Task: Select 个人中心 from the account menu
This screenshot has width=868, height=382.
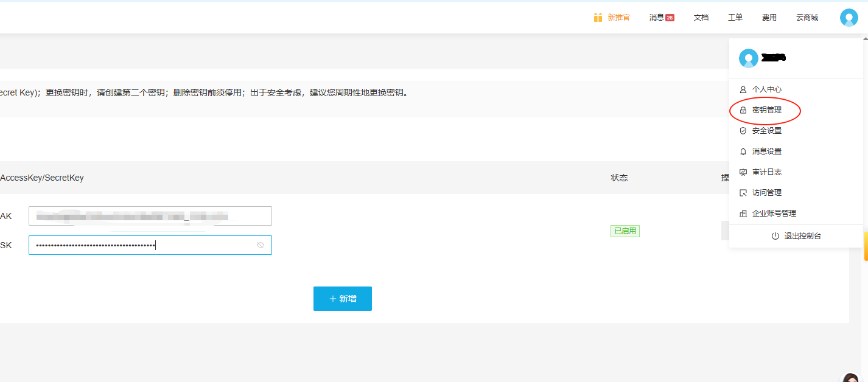Action: tap(766, 89)
